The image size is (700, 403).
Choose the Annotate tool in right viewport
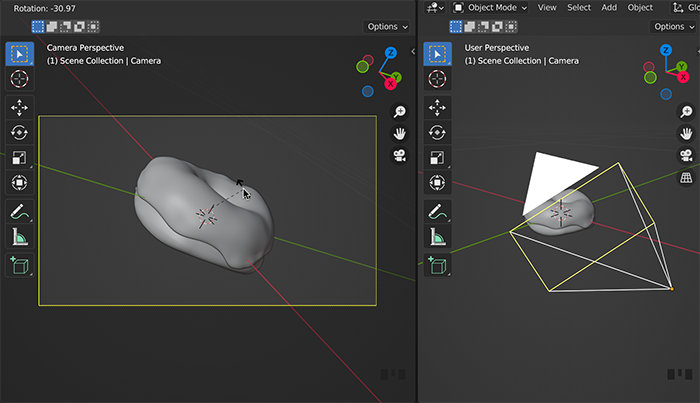(437, 212)
